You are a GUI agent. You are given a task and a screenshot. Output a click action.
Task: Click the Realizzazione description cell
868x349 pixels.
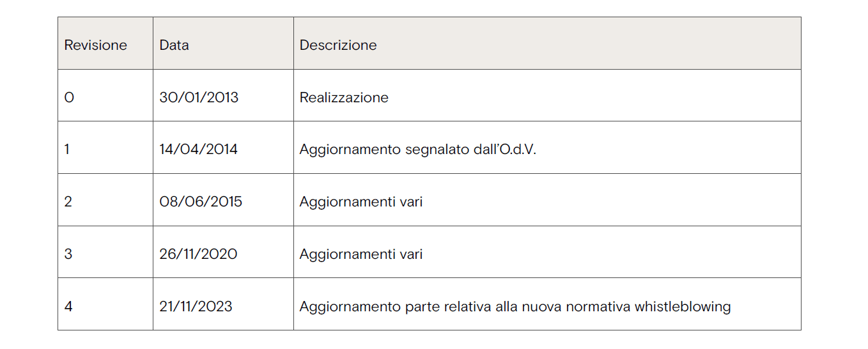coord(344,98)
